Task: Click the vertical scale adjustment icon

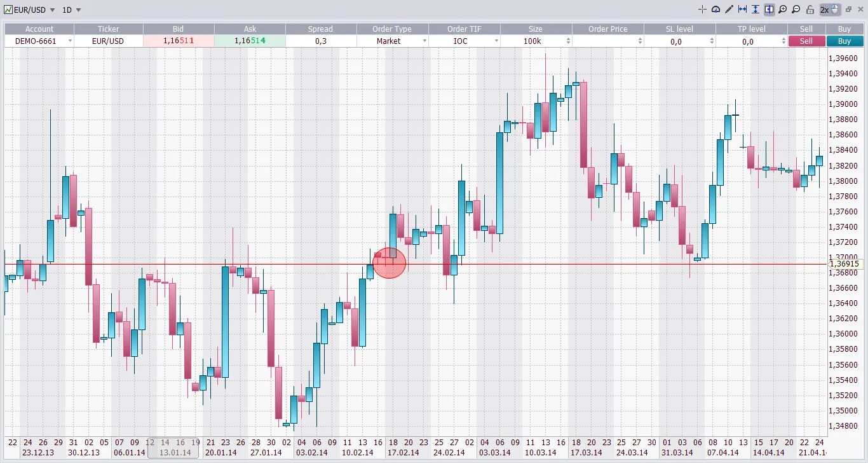Action: pos(756,9)
